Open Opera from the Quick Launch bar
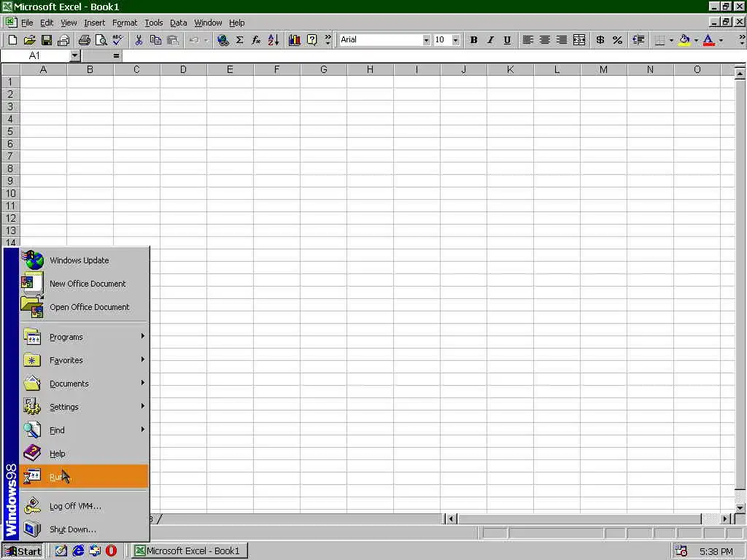The height and width of the screenshot is (560, 747). (111, 551)
